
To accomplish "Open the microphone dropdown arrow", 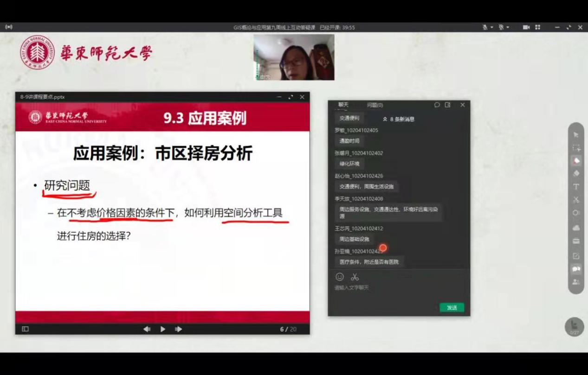I will (492, 27).
